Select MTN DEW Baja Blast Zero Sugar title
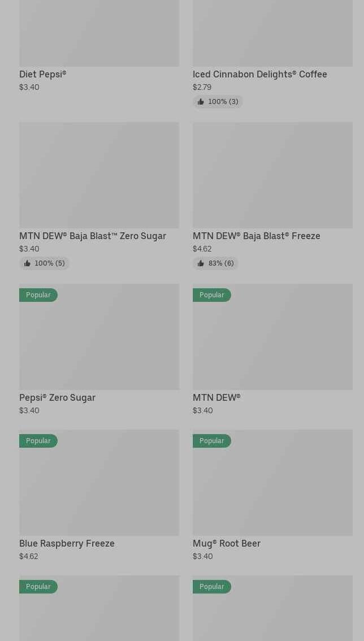Screen dimensions: 364x641 point(93,236)
